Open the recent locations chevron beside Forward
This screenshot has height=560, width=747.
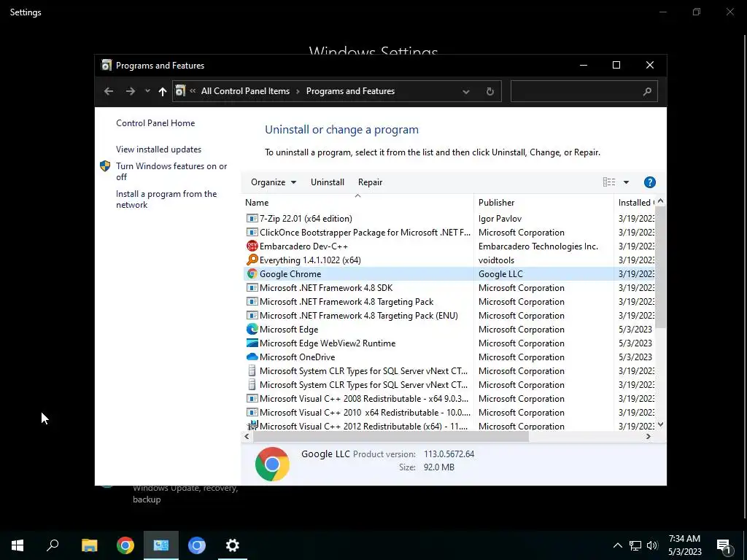(147, 91)
